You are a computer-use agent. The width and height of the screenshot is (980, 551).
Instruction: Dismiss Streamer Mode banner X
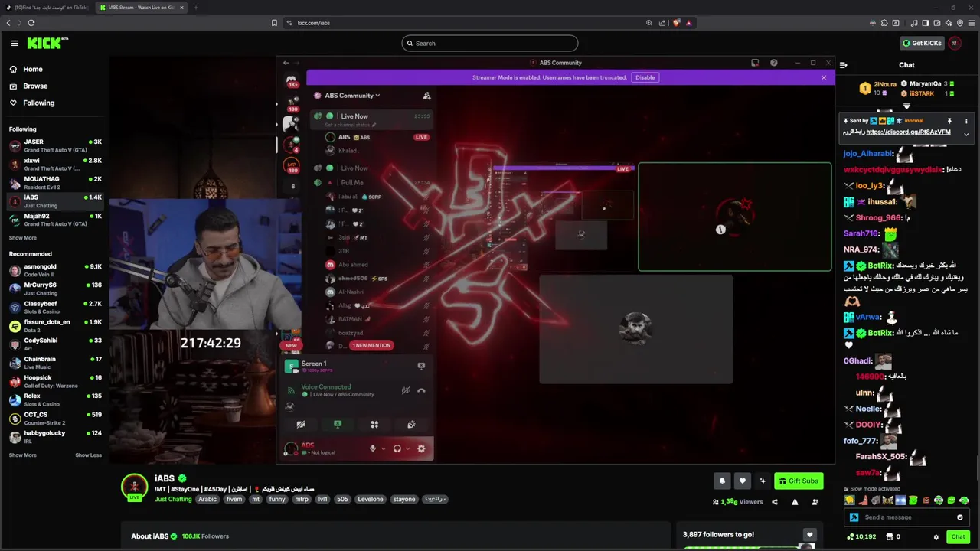point(823,77)
